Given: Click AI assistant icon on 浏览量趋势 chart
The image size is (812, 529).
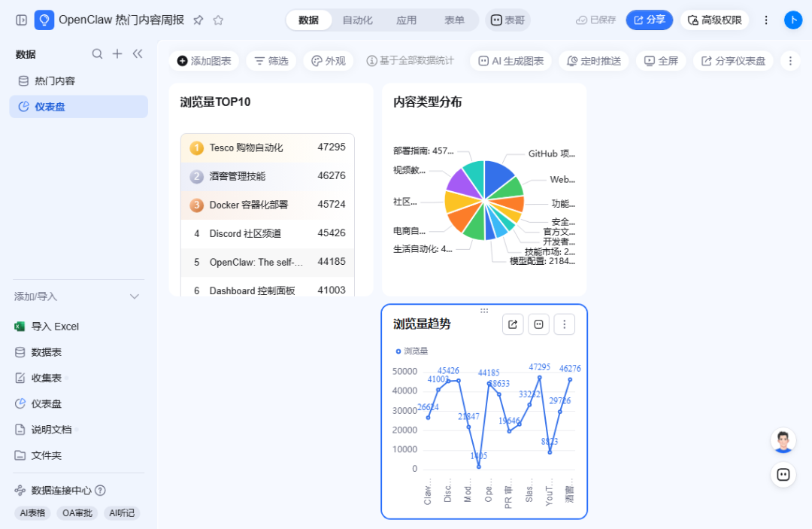Looking at the screenshot, I should pos(538,324).
